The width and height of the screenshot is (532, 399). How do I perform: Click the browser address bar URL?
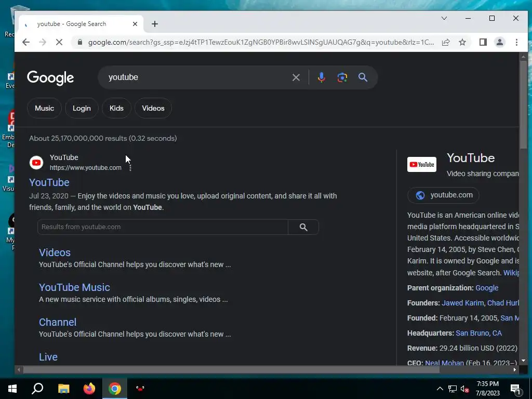click(261, 42)
